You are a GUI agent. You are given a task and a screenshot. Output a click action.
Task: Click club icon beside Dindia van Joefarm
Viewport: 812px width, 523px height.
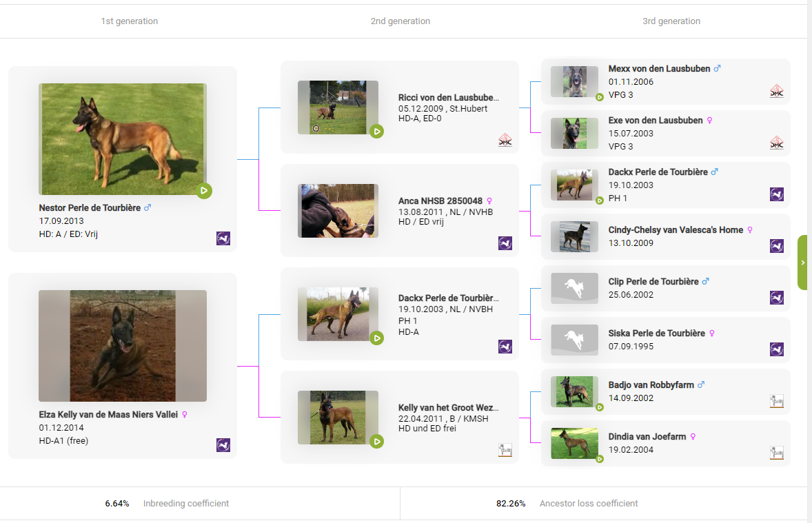[x=777, y=453]
